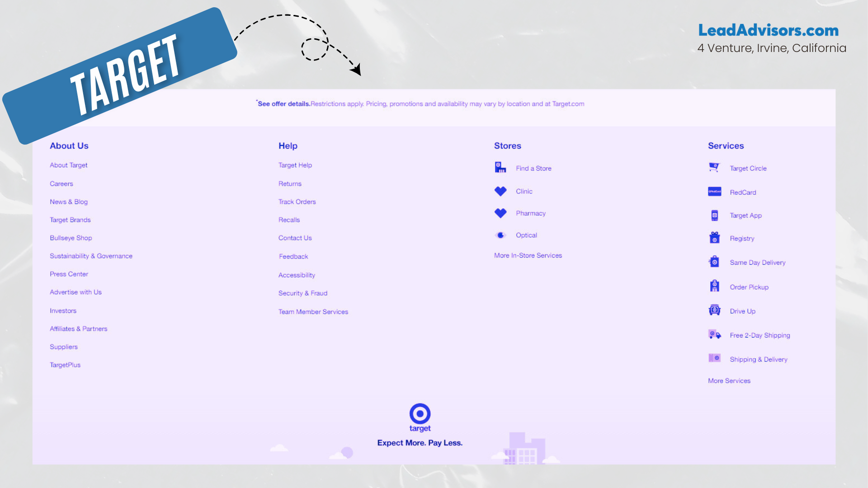Viewport: 868px width, 488px height.
Task: Open Target Help link
Action: click(x=295, y=165)
